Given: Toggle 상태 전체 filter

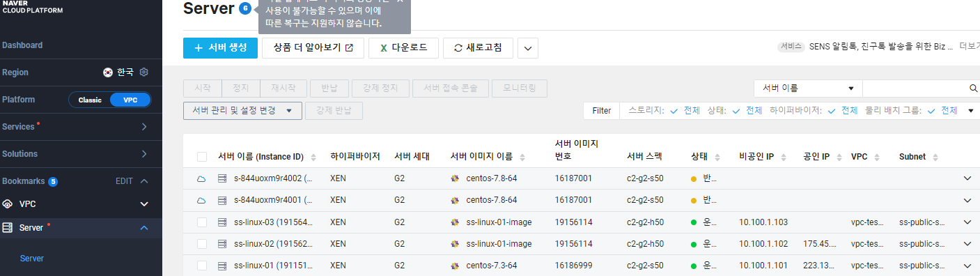Looking at the screenshot, I should tap(747, 111).
